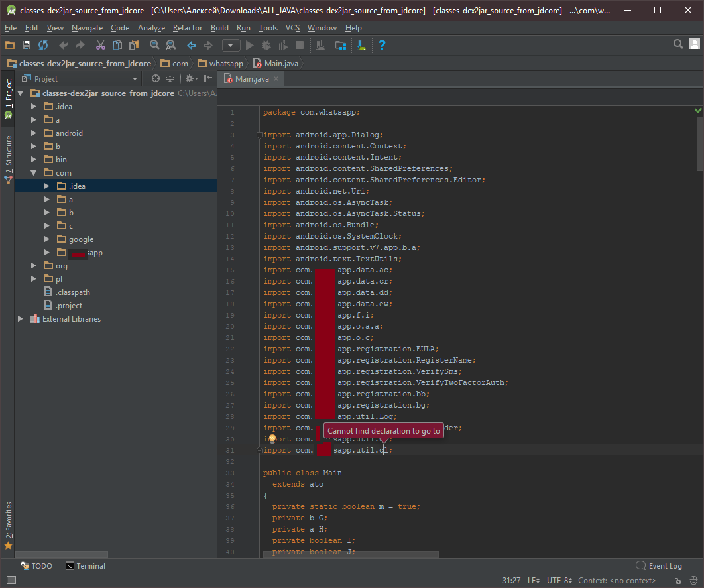The image size is (704, 588).
Task: Click the Open folder toolbar icon
Action: [10, 45]
